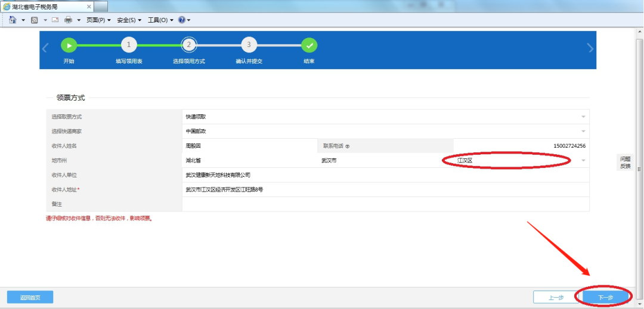Click the 问题反馈 feedback side tab
The height and width of the screenshot is (309, 644).
(x=625, y=163)
